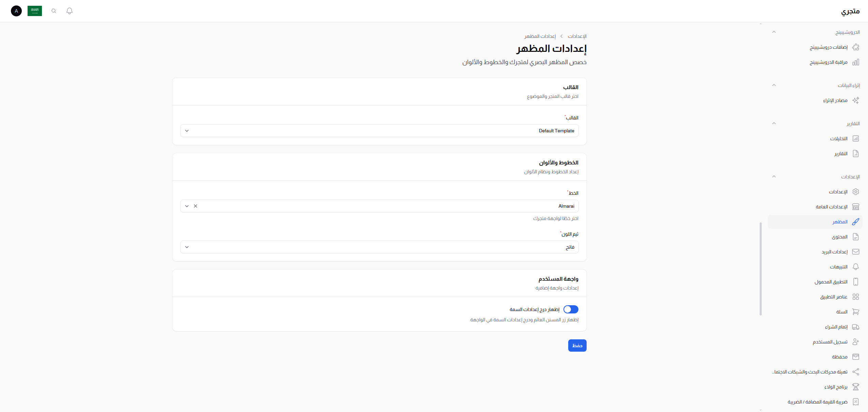Toggle إظهار درج إعدادات السمة off
868x412 pixels.
tap(571, 309)
